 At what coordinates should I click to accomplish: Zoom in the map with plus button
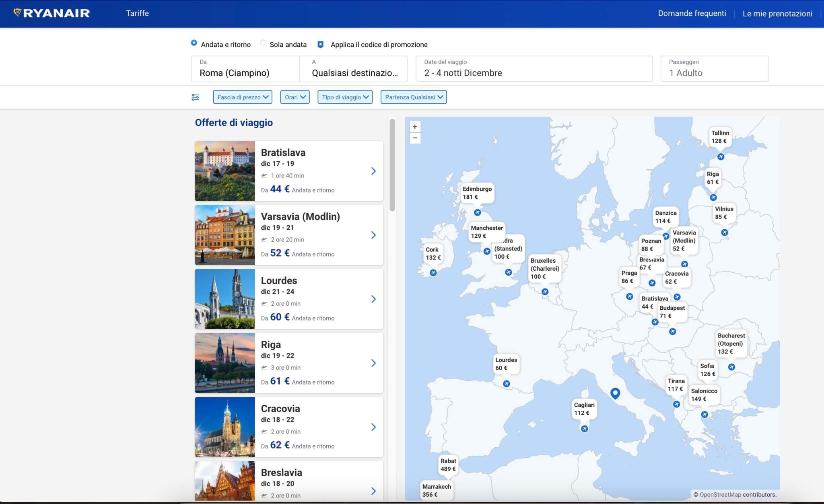point(415,127)
